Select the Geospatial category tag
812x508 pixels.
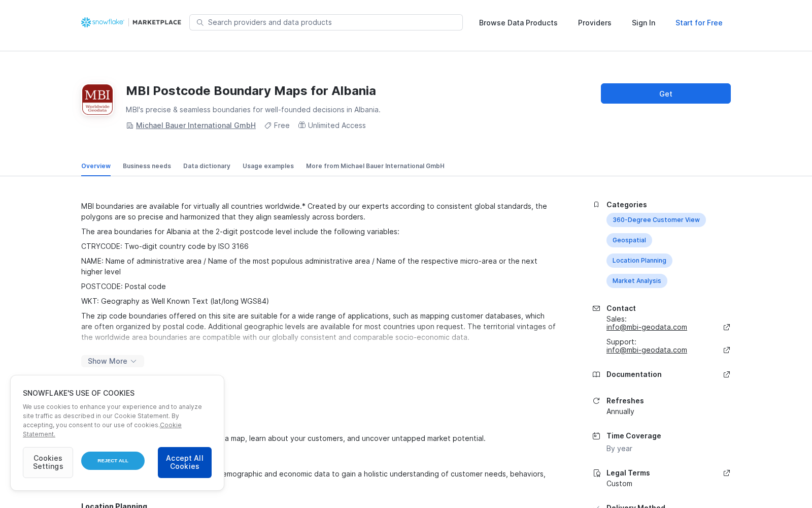[629, 240]
